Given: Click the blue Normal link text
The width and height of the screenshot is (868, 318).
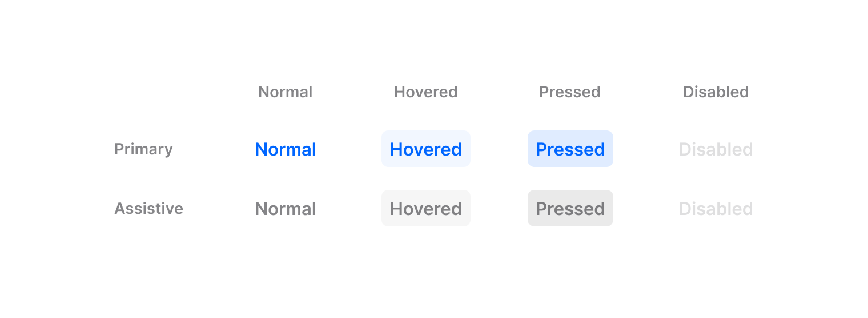Looking at the screenshot, I should (x=285, y=149).
